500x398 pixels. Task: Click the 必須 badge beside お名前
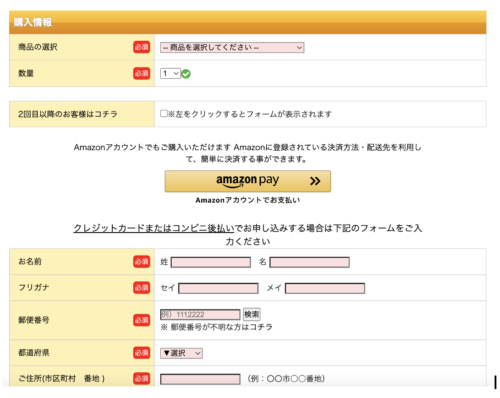142,262
